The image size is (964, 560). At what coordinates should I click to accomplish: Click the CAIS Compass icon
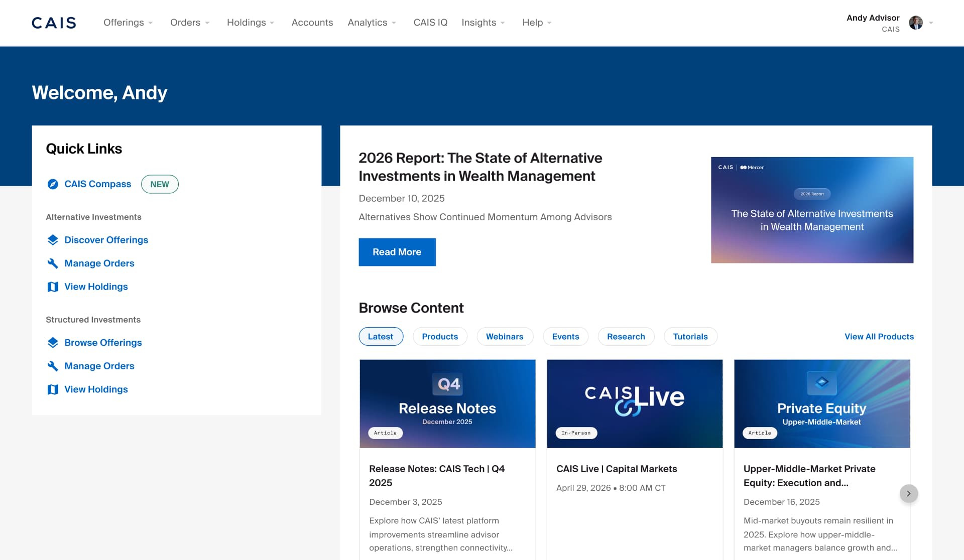click(53, 184)
